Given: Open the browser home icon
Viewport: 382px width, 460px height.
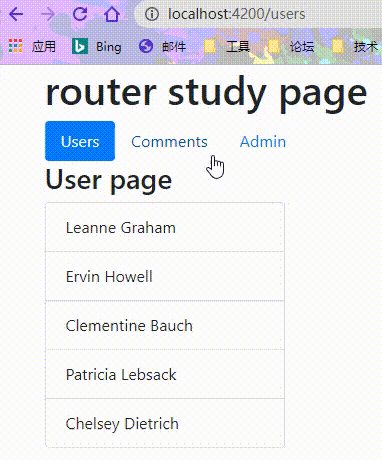Looking at the screenshot, I should pyautogui.click(x=112, y=14).
